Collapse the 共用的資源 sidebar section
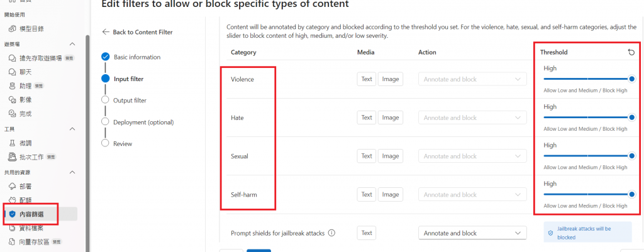This screenshot has height=252, width=644. point(72,172)
